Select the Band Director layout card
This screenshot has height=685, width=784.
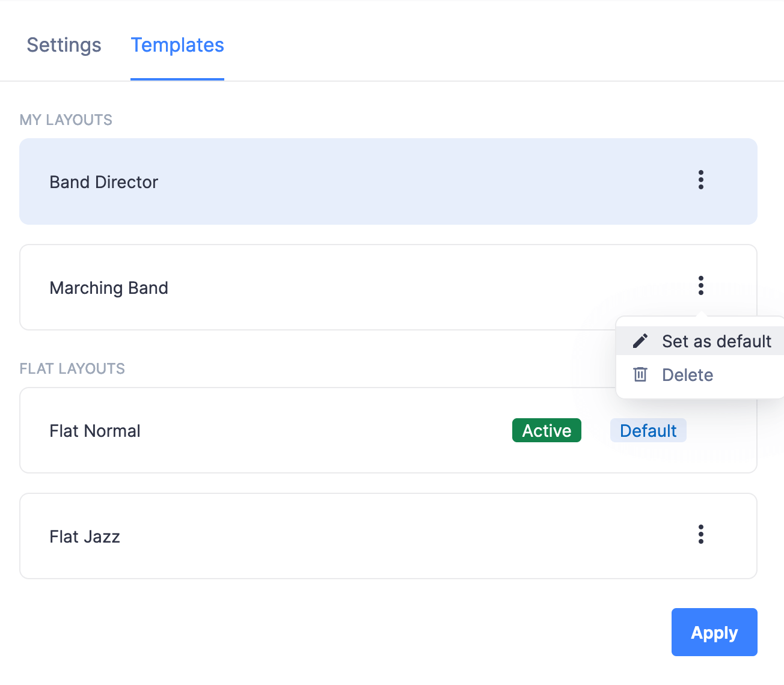click(361, 181)
